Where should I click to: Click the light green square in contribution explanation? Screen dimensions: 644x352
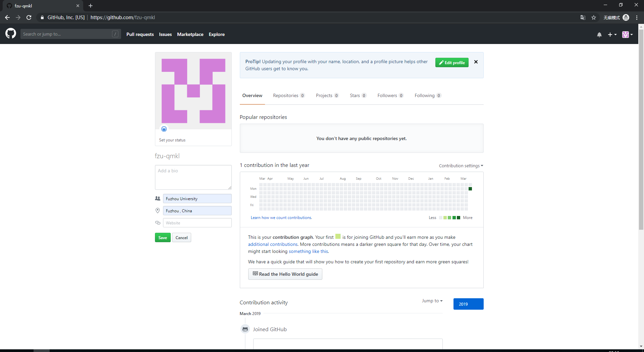coord(338,236)
